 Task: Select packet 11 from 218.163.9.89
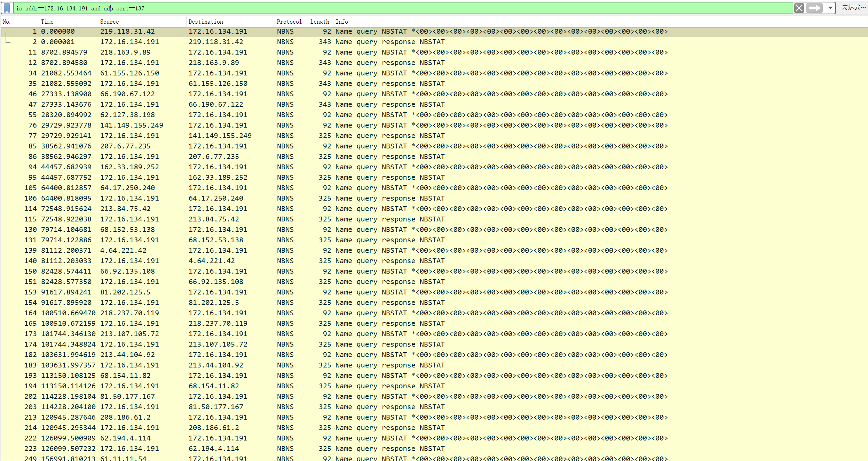tap(125, 52)
